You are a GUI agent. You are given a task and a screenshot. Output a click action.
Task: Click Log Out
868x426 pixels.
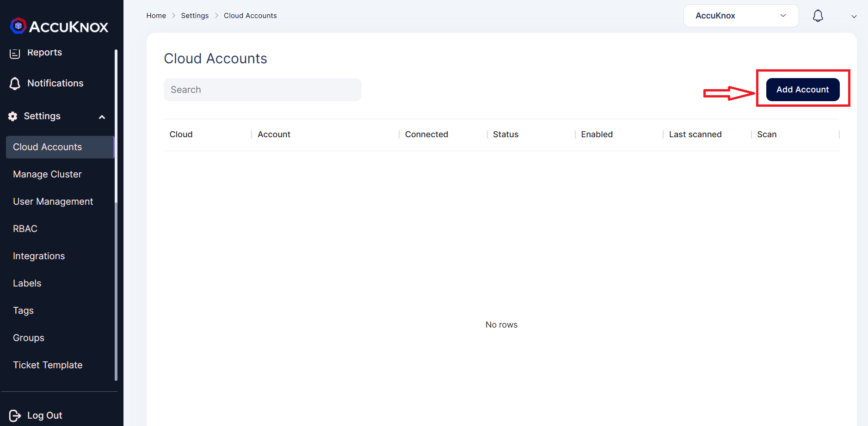[45, 415]
